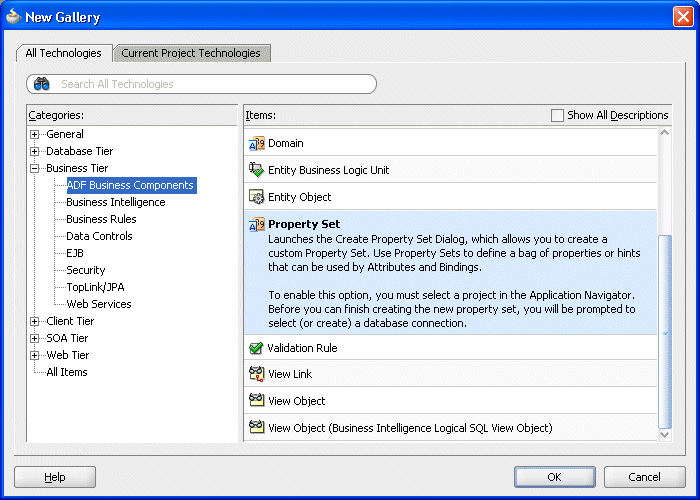700x500 pixels.
Task: Click the Items list vertical scrollbar thumb
Action: (665, 331)
